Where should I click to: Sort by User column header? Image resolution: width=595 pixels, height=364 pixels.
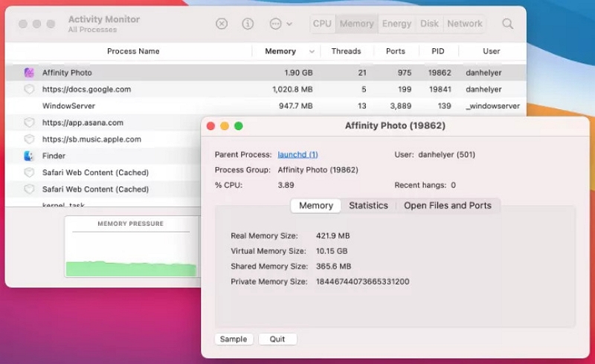492,51
